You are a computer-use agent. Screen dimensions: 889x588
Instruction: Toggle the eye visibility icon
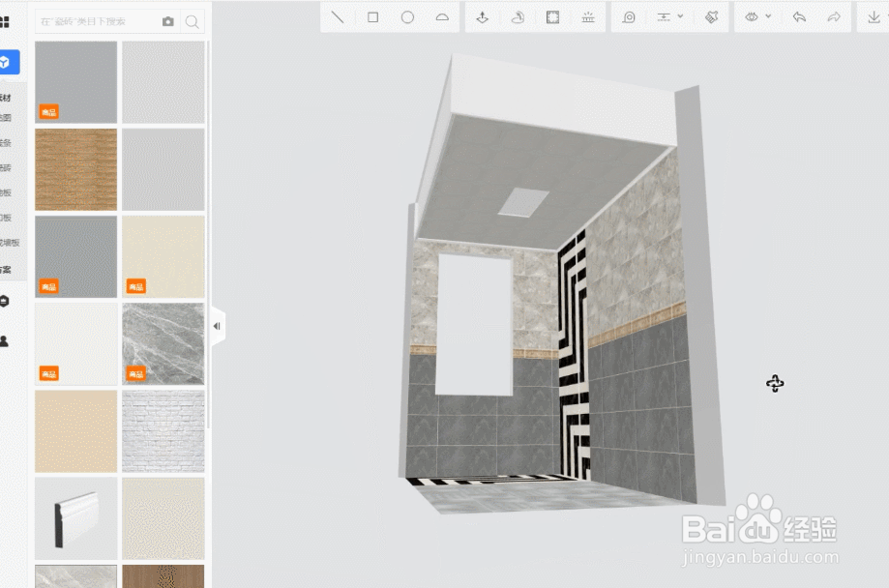tap(752, 17)
